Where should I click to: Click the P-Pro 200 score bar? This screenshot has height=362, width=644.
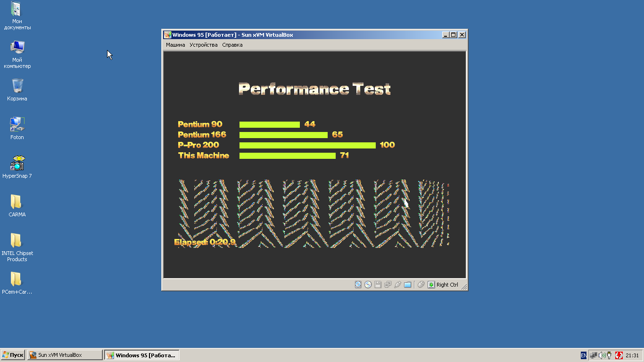[x=307, y=145]
